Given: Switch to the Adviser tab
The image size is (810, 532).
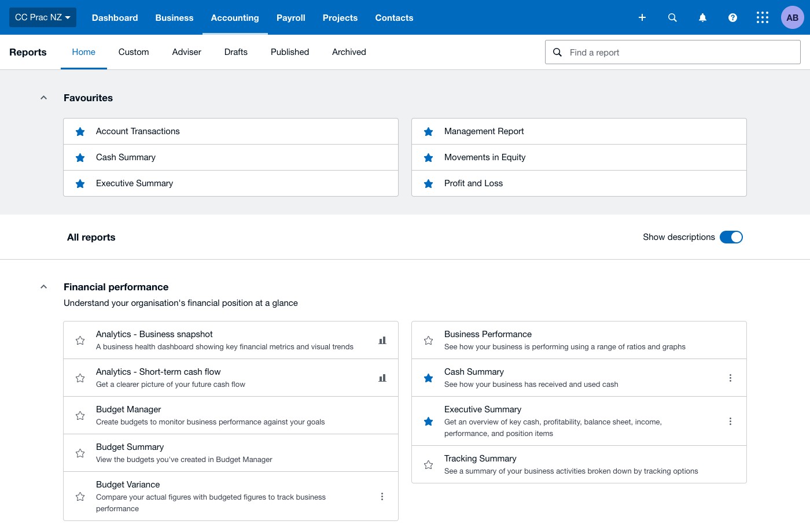Looking at the screenshot, I should point(187,52).
